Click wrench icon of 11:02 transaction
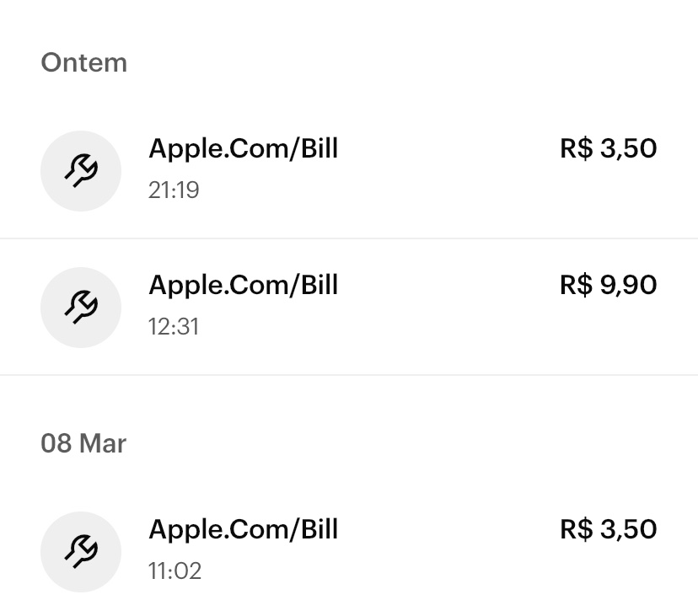 tap(81, 552)
